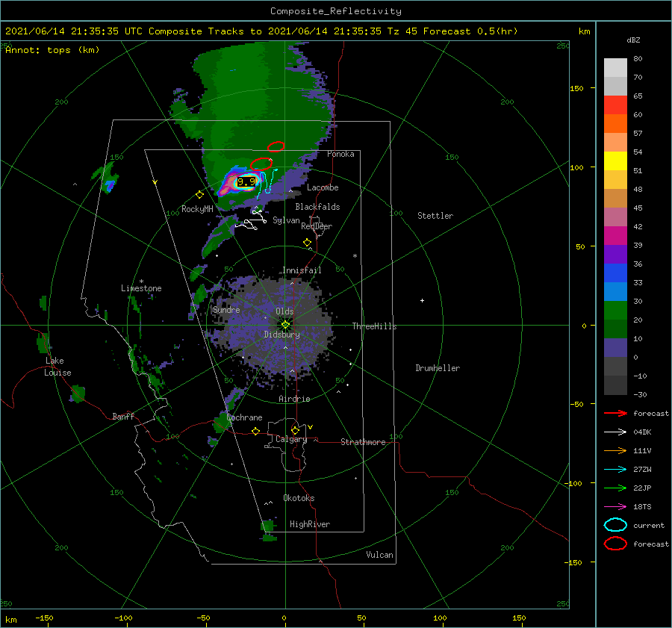Select the red swatch between 65 and 60
Viewport: 672px width, 628px height.
tap(615, 105)
